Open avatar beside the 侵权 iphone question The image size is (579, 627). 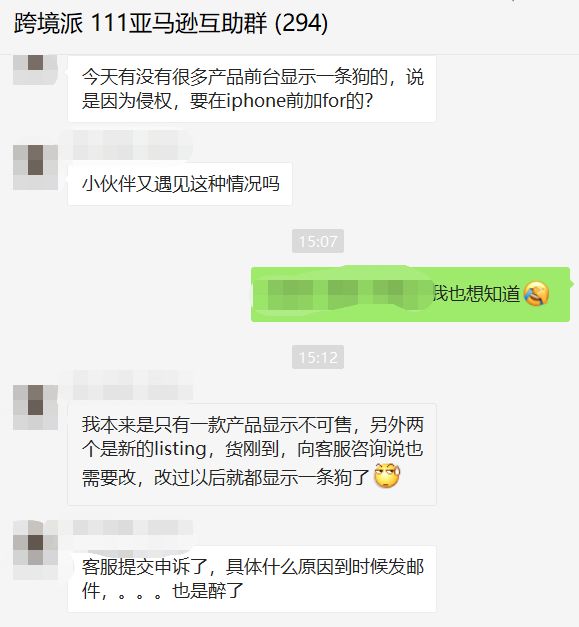coord(35,69)
